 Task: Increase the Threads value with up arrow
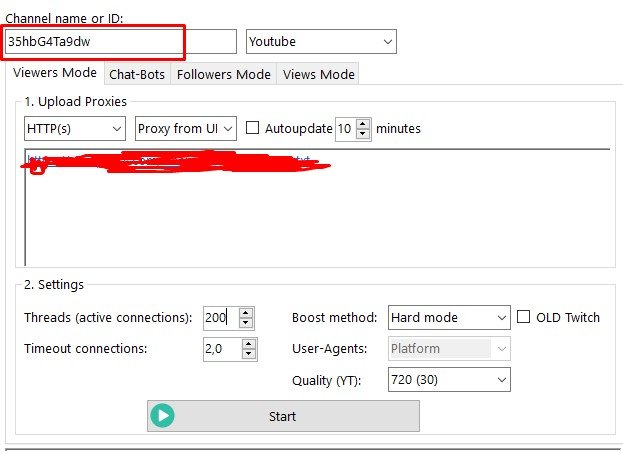246,312
